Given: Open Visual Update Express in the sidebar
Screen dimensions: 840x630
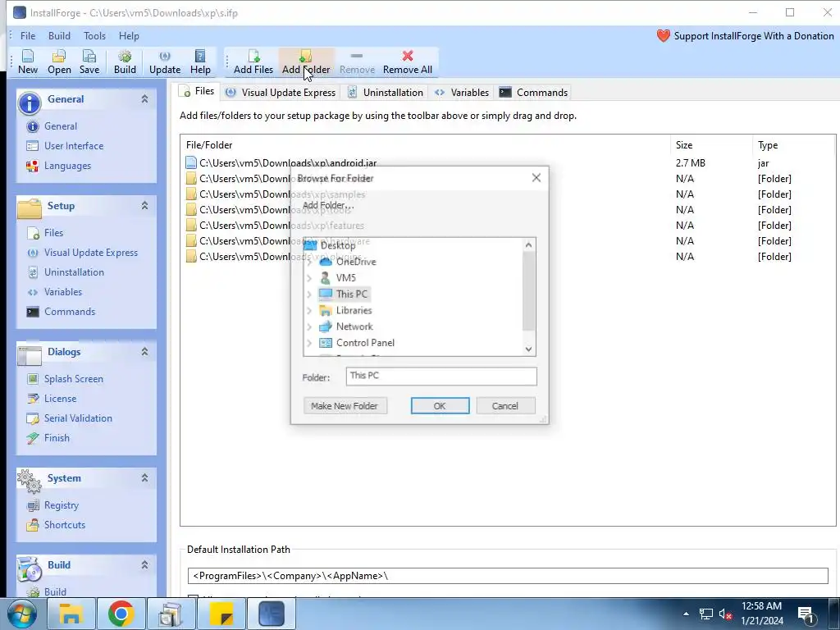Looking at the screenshot, I should tap(90, 253).
